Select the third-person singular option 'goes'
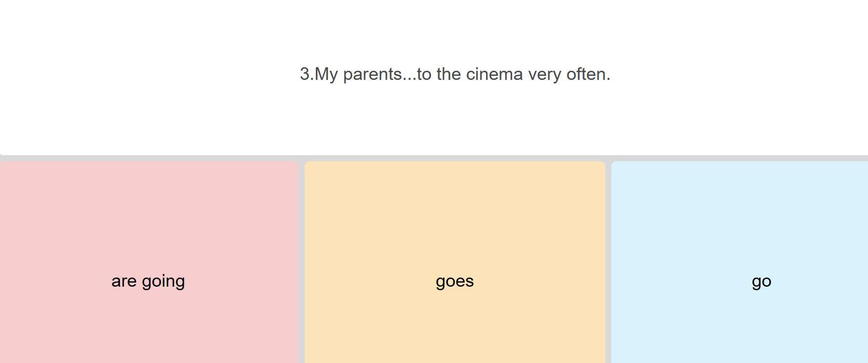This screenshot has height=363, width=868. (454, 262)
